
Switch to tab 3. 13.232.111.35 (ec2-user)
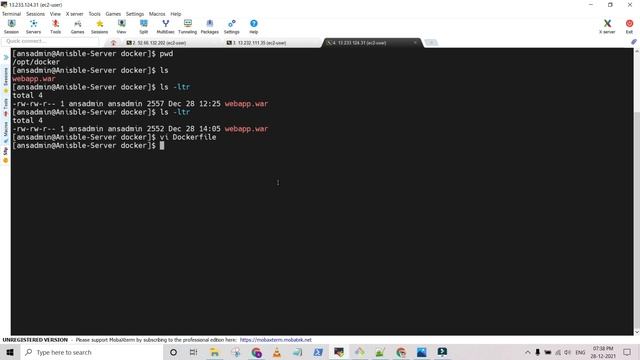[259, 42]
